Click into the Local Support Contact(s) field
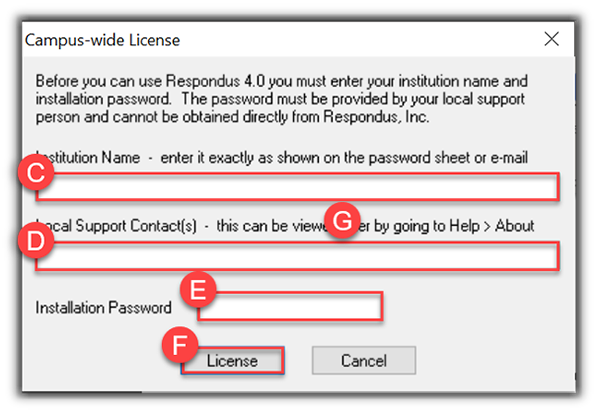Screen dimensions: 600x414 [300, 258]
